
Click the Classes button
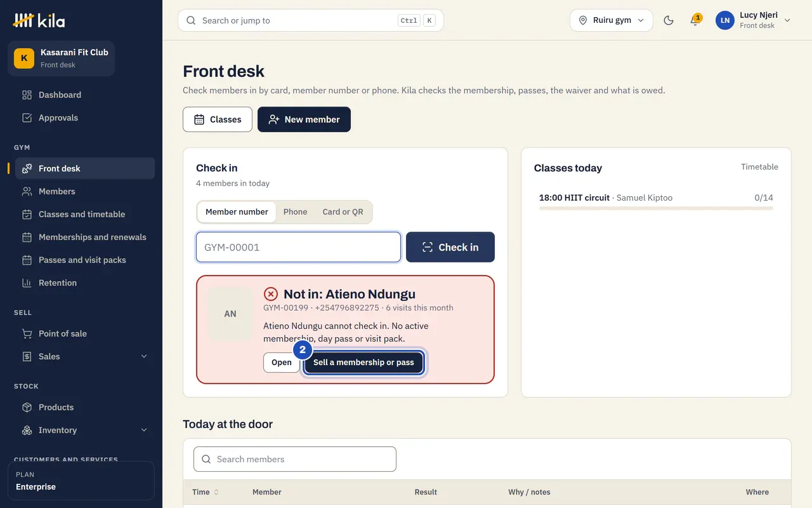[218, 119]
